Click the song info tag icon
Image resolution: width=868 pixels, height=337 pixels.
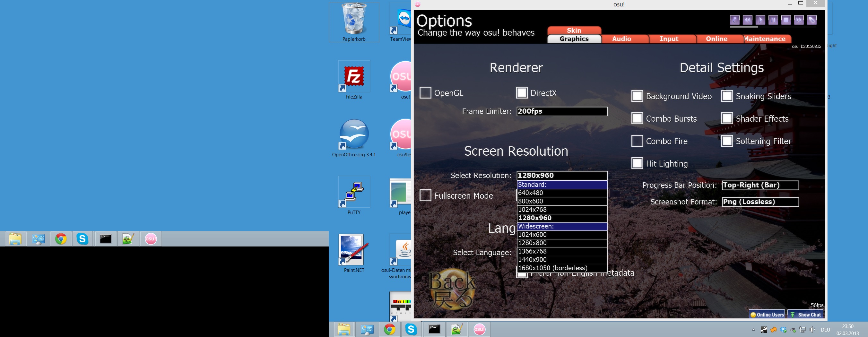(x=812, y=20)
